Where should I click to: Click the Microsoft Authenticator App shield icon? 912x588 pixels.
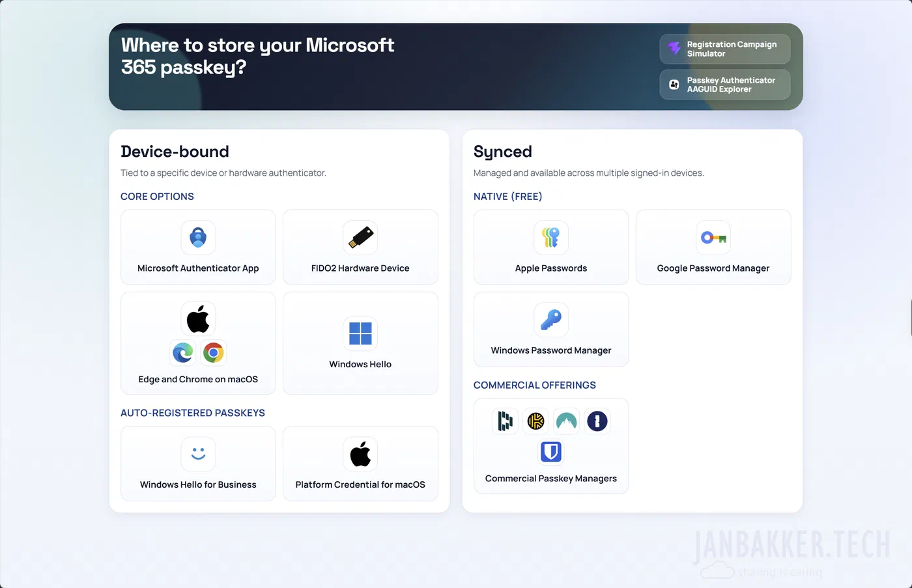coord(198,238)
